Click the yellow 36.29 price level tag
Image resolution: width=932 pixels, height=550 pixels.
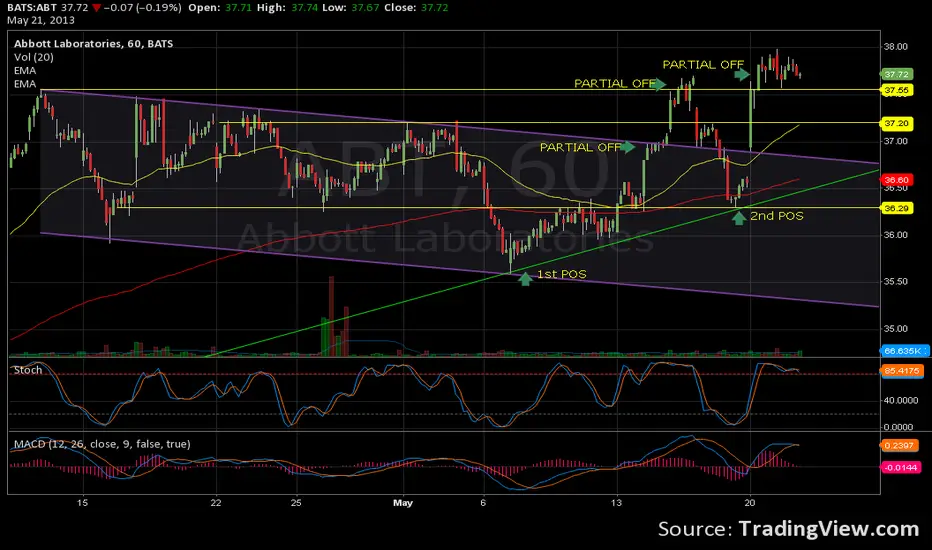point(896,208)
